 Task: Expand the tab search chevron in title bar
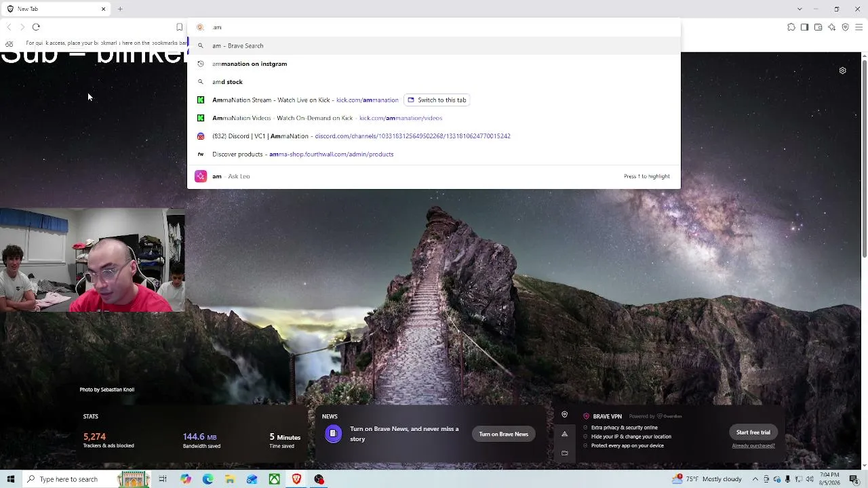coord(800,9)
